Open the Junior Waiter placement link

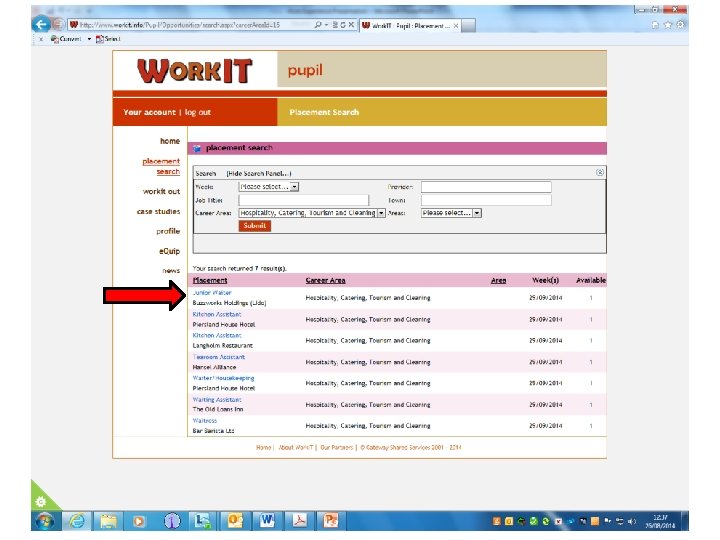212,292
